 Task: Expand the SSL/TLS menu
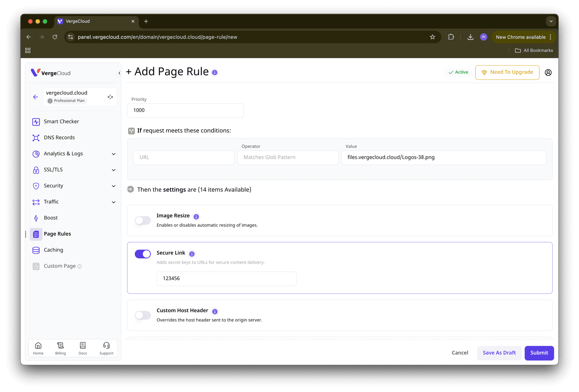pyautogui.click(x=73, y=170)
